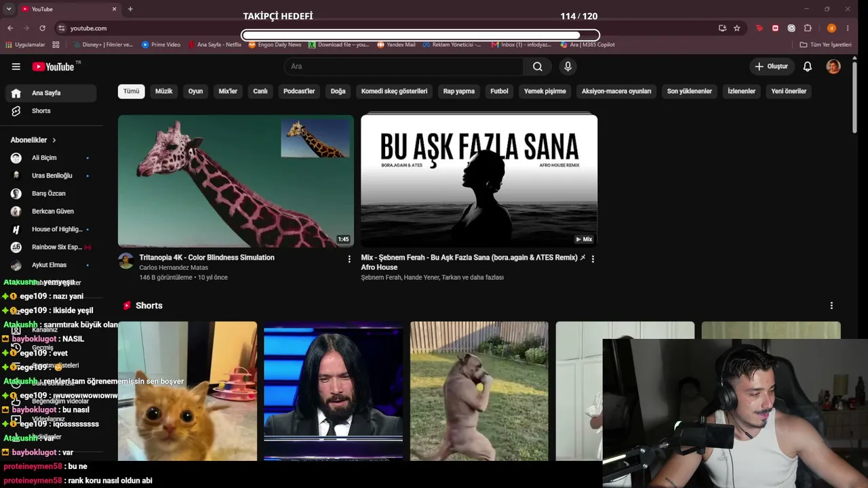Expand the Abonelikler subscriptions list
The image size is (868, 488).
coord(33,140)
